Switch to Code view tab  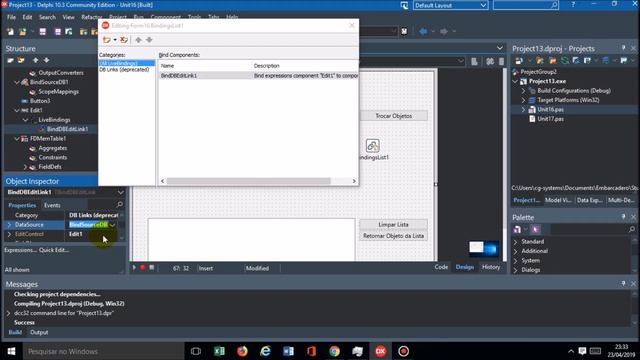pos(441,267)
